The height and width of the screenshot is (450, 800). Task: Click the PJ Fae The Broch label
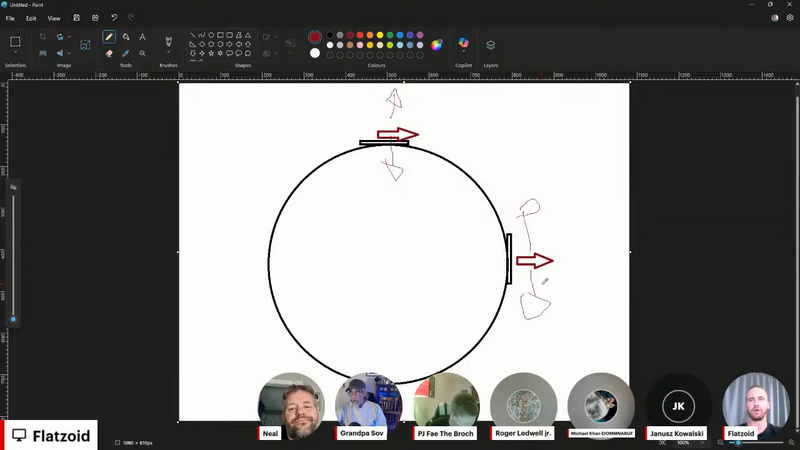click(445, 434)
